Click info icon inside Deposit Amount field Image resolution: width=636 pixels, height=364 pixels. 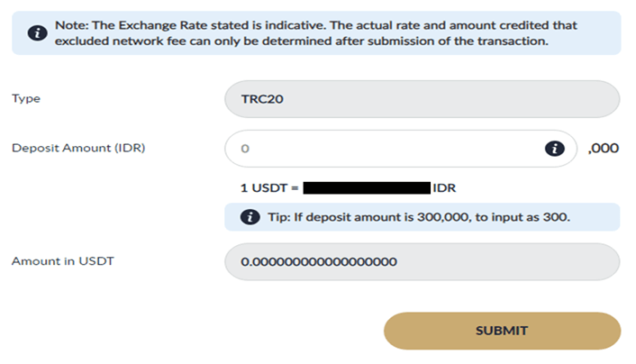tap(555, 149)
